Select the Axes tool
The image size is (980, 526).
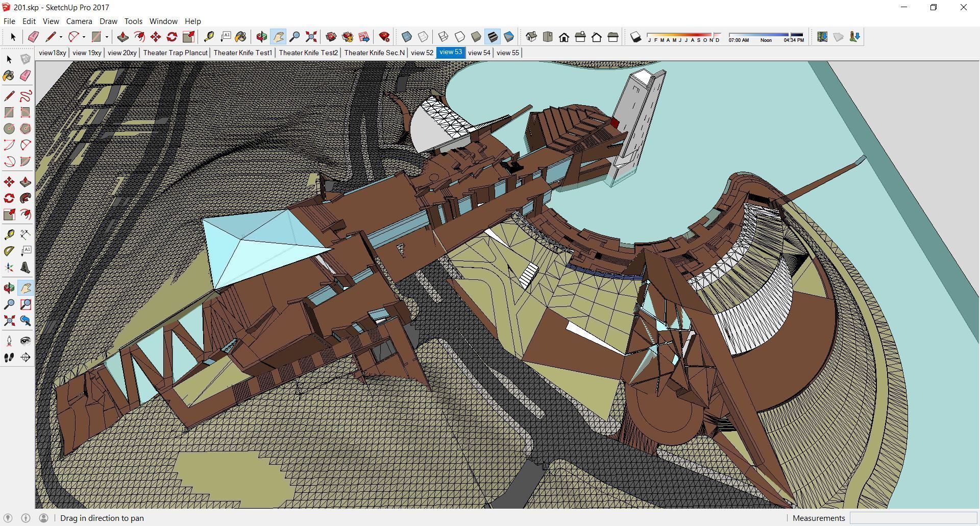coord(9,268)
